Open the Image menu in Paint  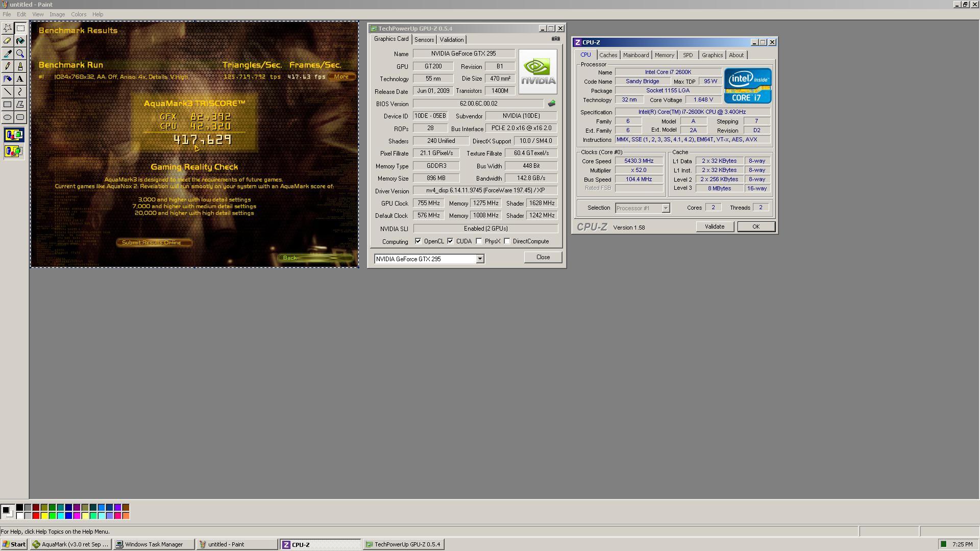tap(57, 14)
